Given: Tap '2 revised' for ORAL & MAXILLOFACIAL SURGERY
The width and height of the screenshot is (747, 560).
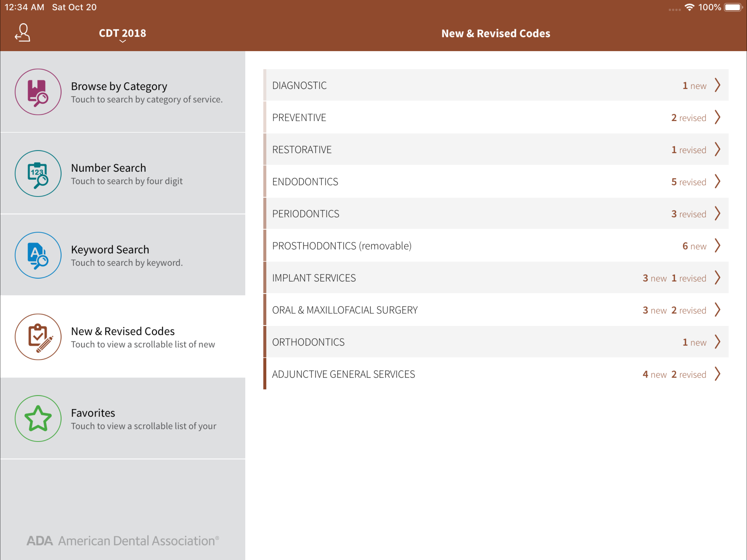Looking at the screenshot, I should 688,310.
